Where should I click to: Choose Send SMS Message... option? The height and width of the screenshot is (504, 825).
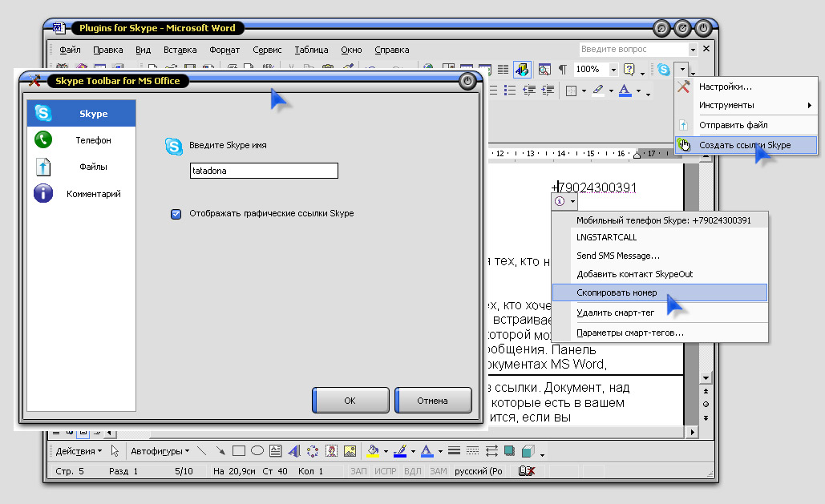(x=660, y=256)
